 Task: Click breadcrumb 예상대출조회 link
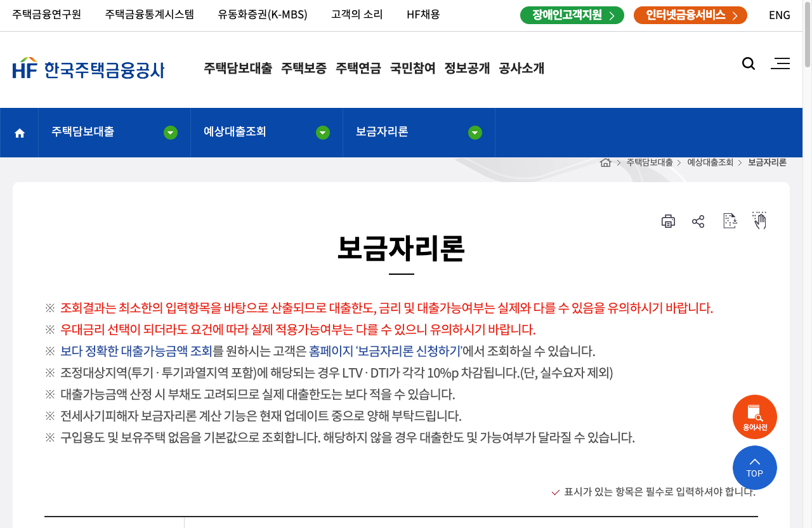click(x=710, y=162)
